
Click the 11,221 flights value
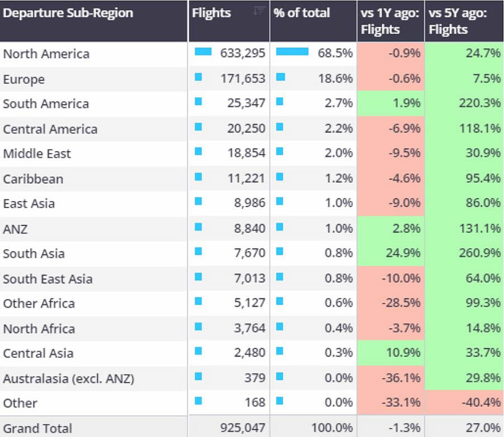coord(246,178)
